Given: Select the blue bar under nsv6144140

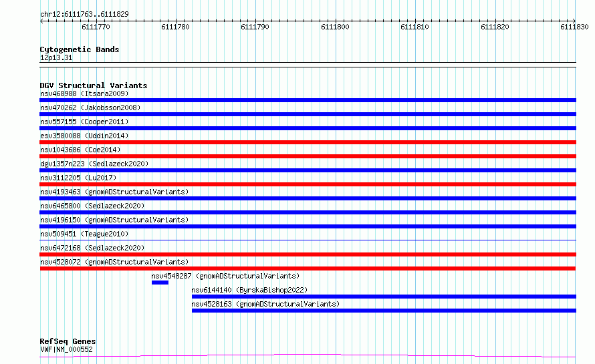Looking at the screenshot, I should click(x=384, y=297).
